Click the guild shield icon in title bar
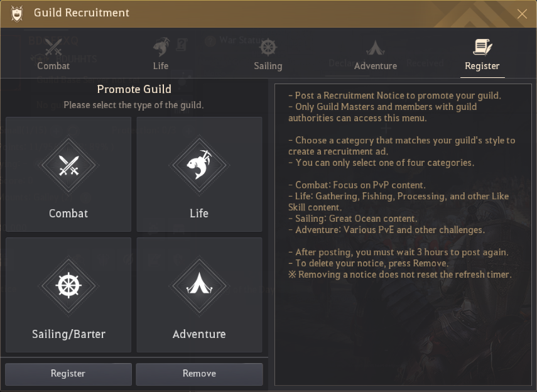The height and width of the screenshot is (392, 537). [17, 13]
